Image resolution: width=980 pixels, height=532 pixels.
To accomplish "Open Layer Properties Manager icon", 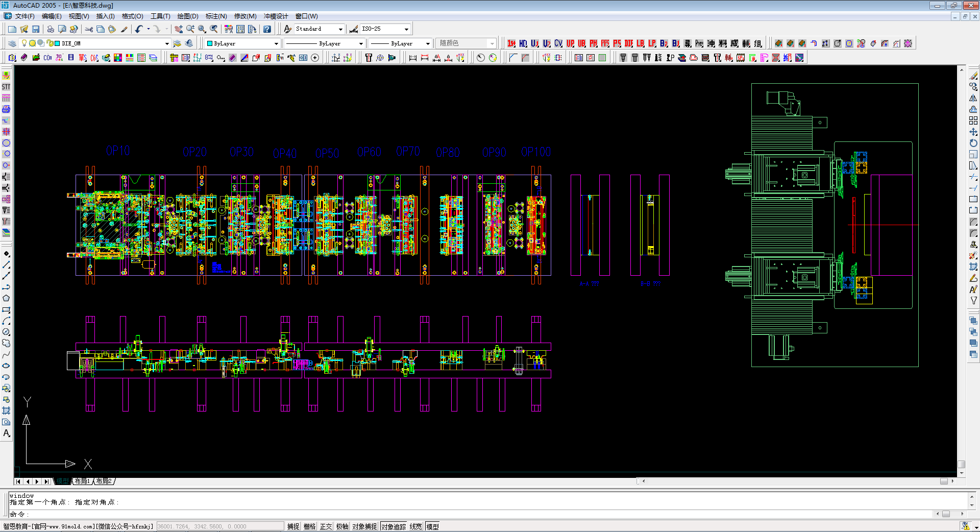I will (12, 43).
